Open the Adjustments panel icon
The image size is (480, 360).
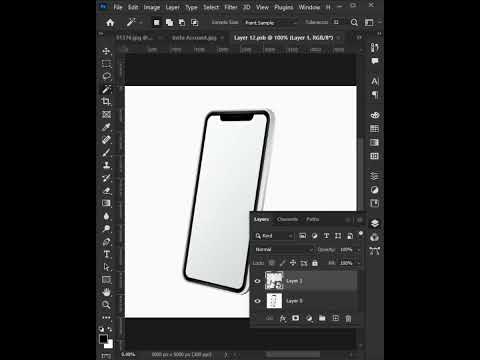[375, 190]
